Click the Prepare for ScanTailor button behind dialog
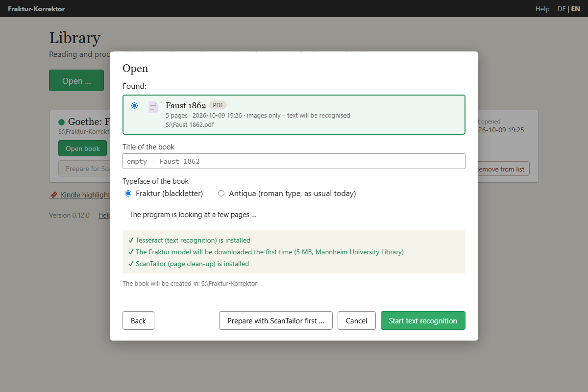This screenshot has height=392, width=588. click(x=84, y=169)
